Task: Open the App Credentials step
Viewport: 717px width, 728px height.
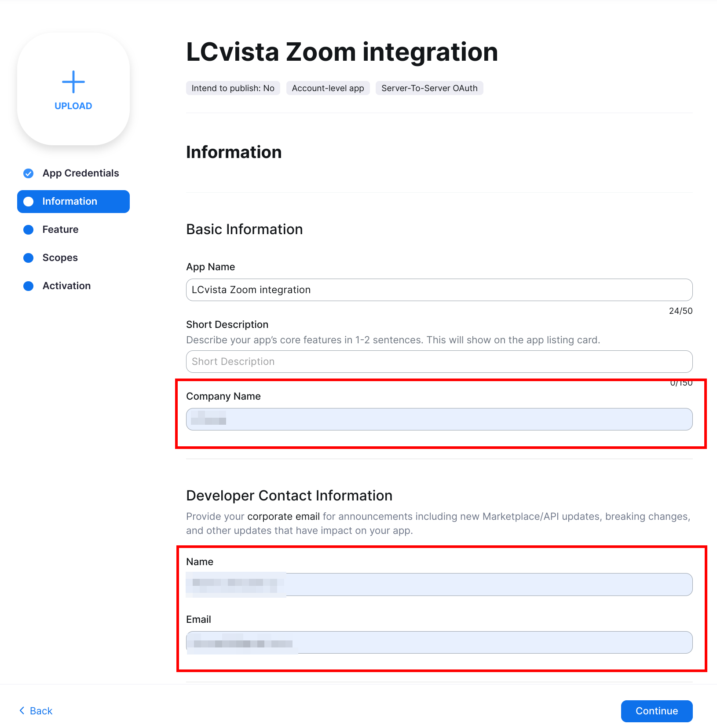Action: (x=80, y=173)
